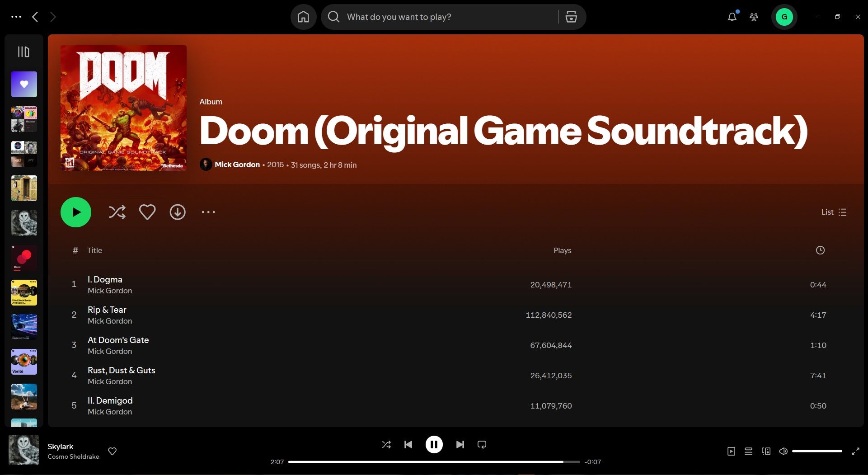868x475 pixels.
Task: Select the track Rip & Tear
Action: [x=455, y=315]
